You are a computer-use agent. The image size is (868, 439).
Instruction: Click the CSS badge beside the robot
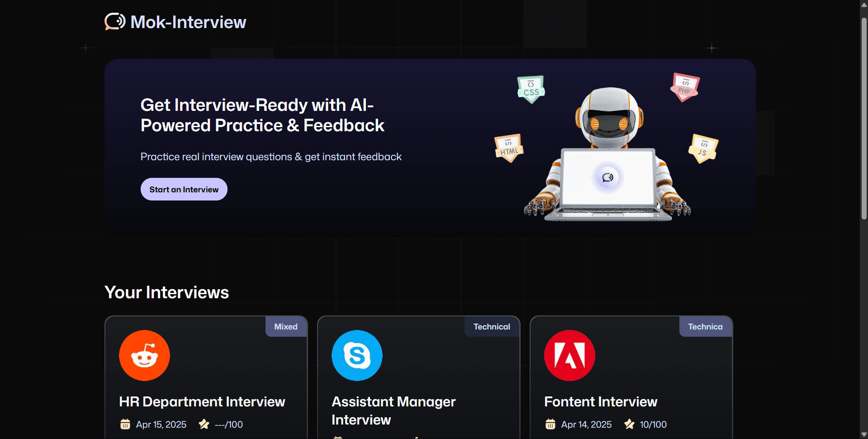click(x=531, y=90)
